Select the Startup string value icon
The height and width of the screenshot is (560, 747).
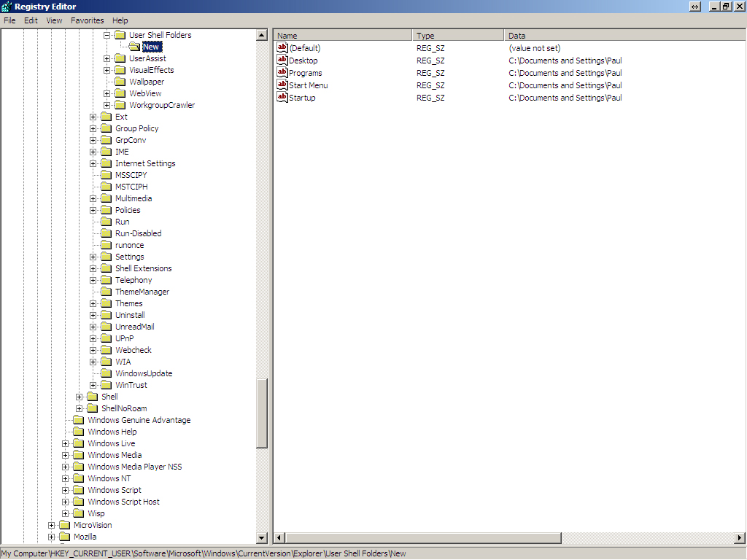(x=282, y=97)
